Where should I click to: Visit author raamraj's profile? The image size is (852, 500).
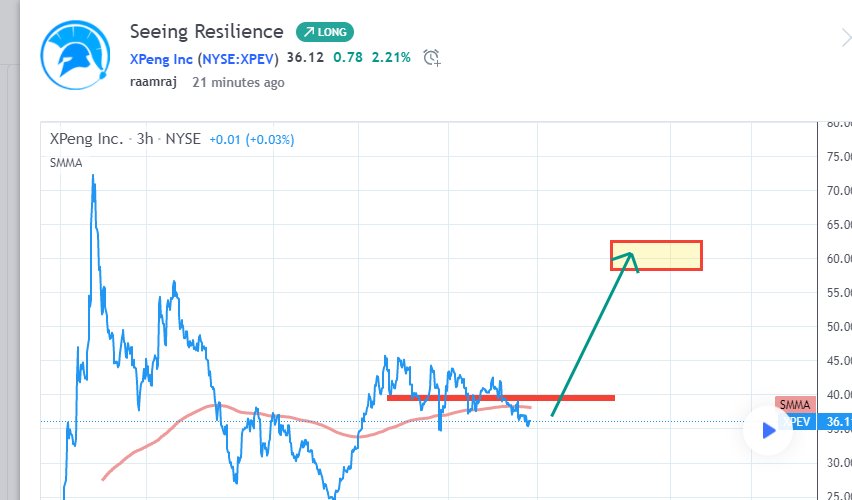point(153,82)
